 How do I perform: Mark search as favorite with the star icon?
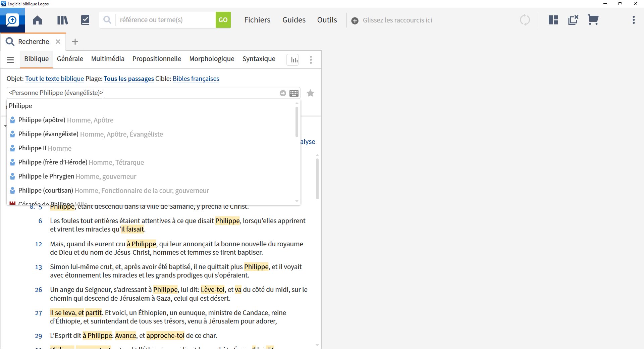[311, 93]
